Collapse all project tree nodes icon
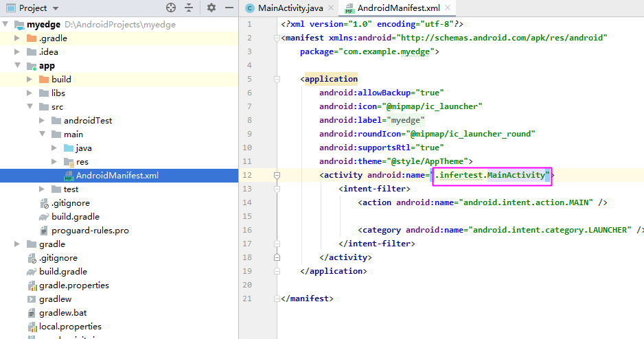Image resolution: width=644 pixels, height=339 pixels. (x=189, y=8)
